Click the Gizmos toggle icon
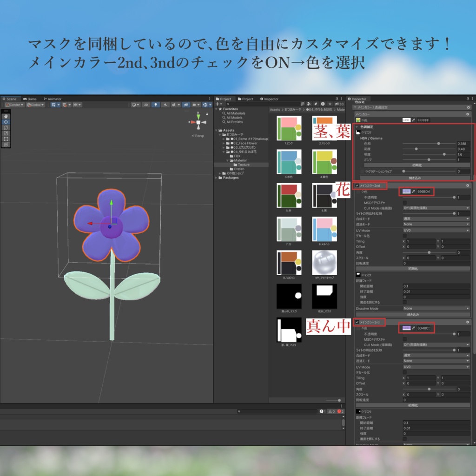476x476 pixels. [205, 105]
